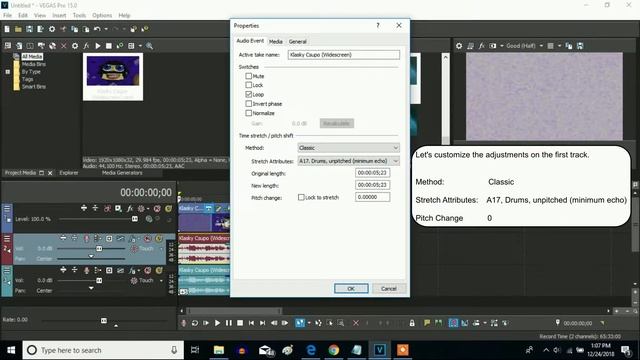Open project properties gear in main toolbar
640x360 pixels.
point(52,29)
